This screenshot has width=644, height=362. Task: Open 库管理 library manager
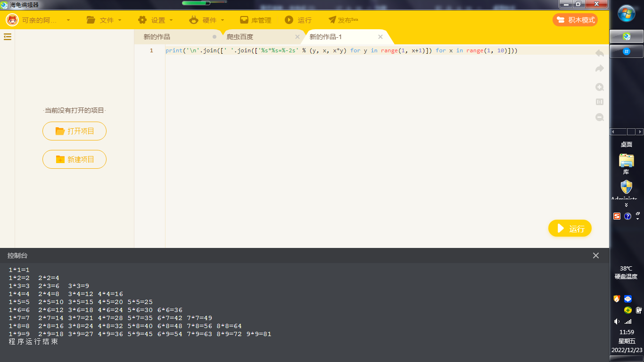point(256,20)
